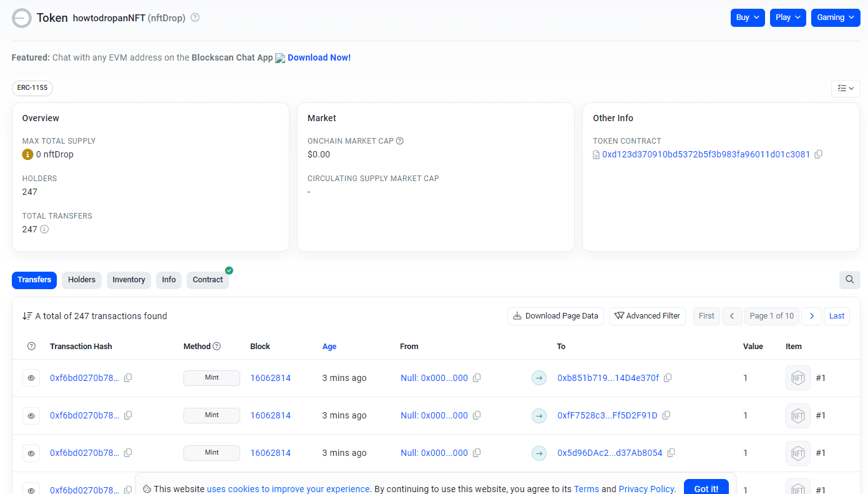The height and width of the screenshot is (494, 868).
Task: Go to previous page with left chevron
Action: pyautogui.click(x=732, y=316)
